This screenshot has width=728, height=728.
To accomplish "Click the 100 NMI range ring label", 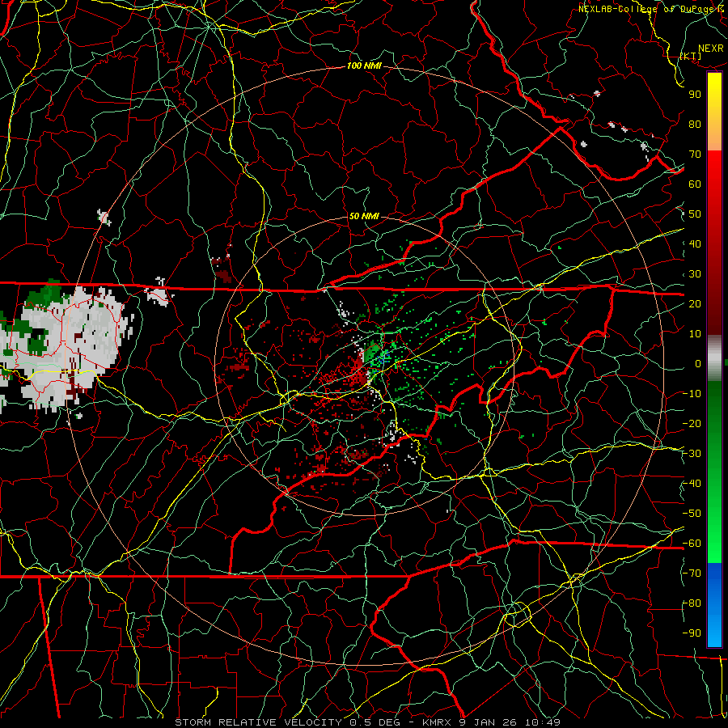I will 364,66.
